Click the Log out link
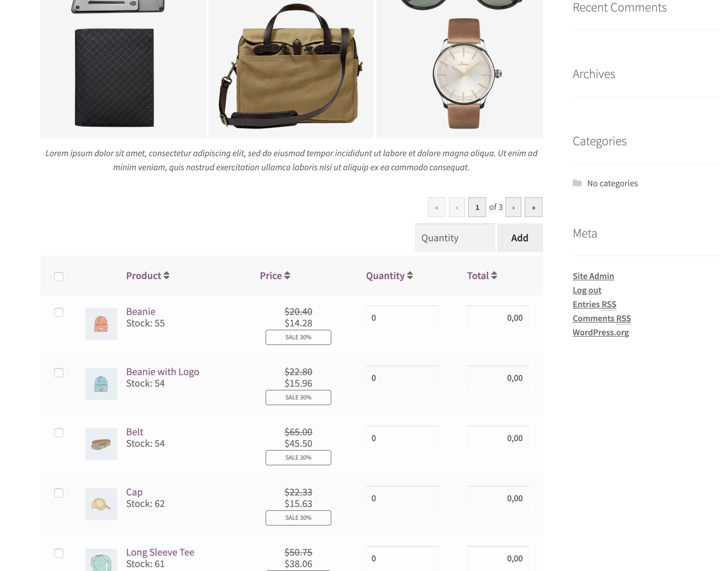Screen dimensions: 728x571 pos(587,290)
